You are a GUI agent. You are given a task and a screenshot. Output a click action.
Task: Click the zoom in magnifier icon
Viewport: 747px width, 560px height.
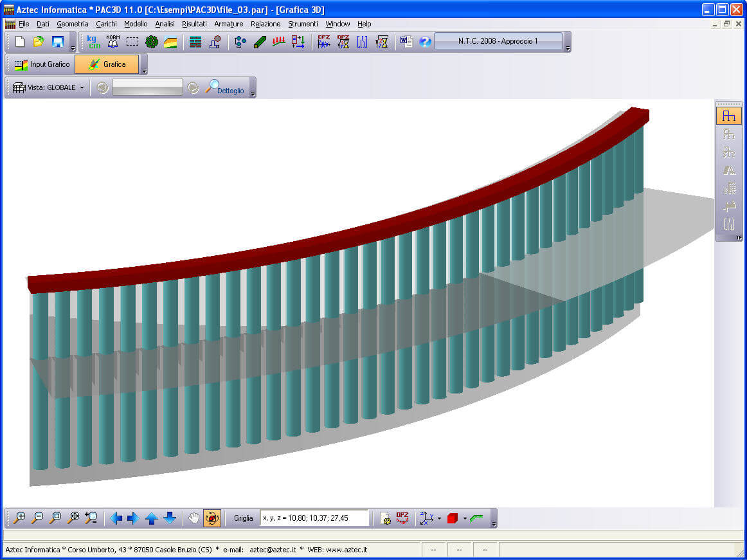(x=19, y=518)
